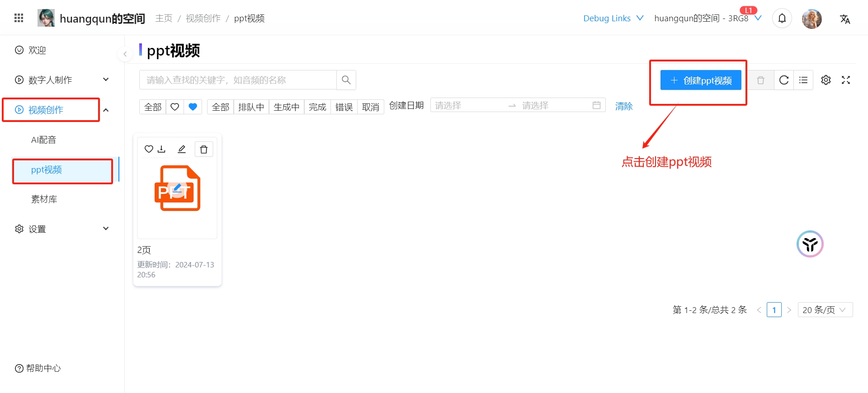
Task: Toggle fullscreen with the expand icon
Action: click(846, 80)
